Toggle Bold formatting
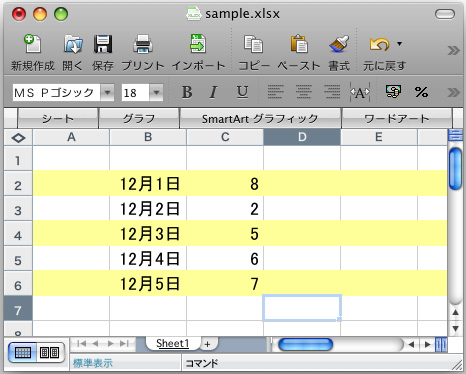Viewport: 466px width, 374px height. coord(187,92)
